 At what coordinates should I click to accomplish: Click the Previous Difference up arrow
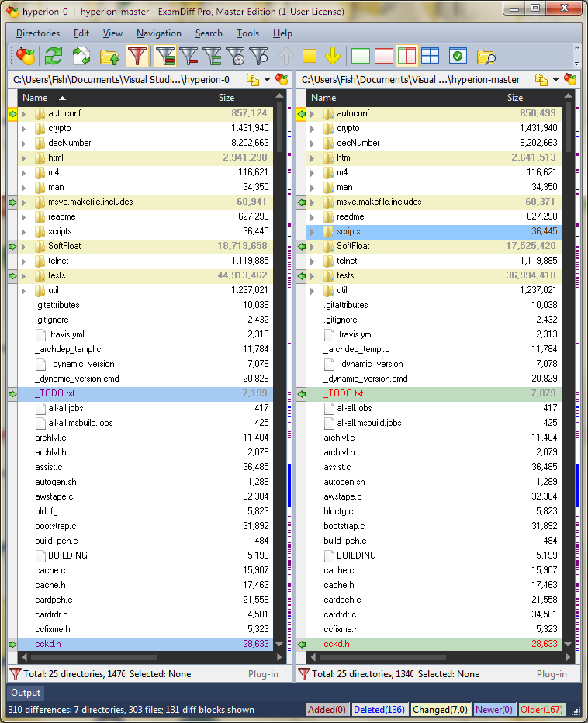tap(286, 57)
